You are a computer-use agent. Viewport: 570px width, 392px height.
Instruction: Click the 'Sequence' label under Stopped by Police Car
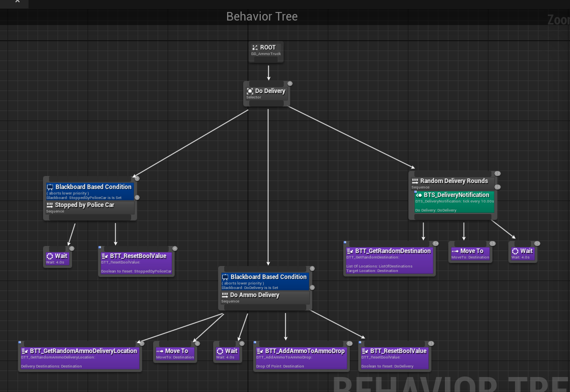pos(55,211)
